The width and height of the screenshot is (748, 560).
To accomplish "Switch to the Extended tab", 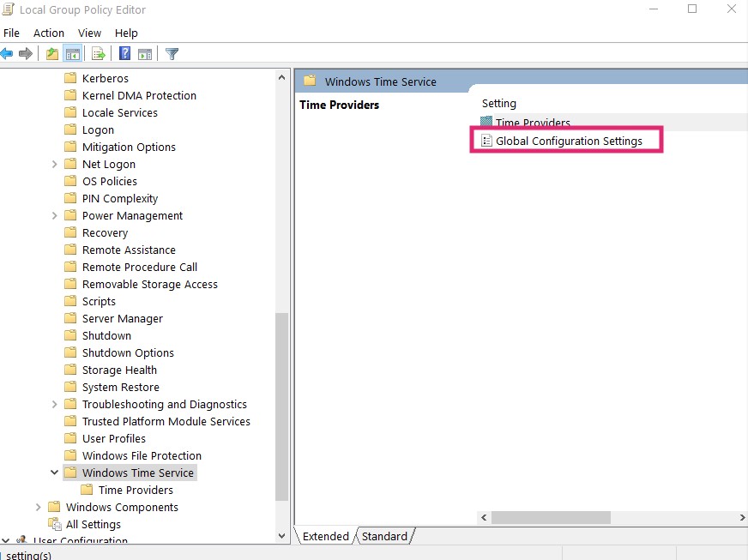I will tap(326, 536).
